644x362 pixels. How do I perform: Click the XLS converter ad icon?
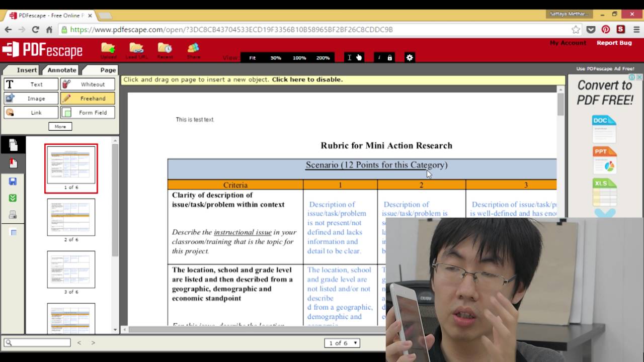click(604, 192)
